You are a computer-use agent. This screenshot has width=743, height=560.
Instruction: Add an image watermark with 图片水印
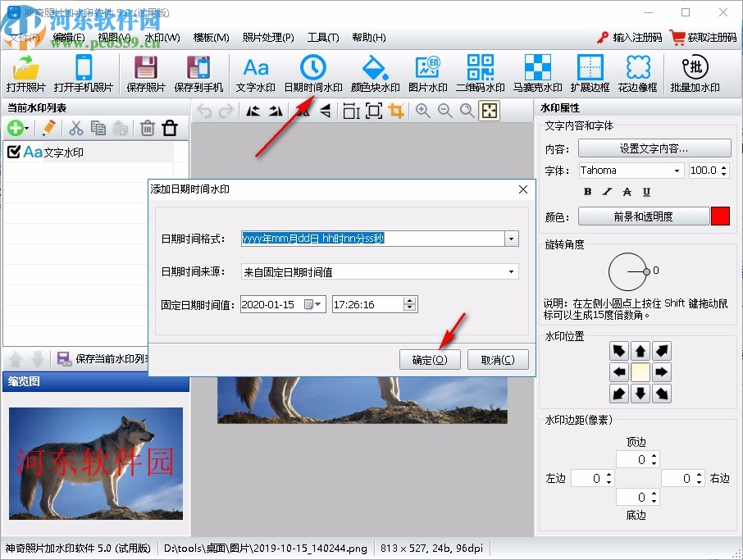(x=428, y=74)
